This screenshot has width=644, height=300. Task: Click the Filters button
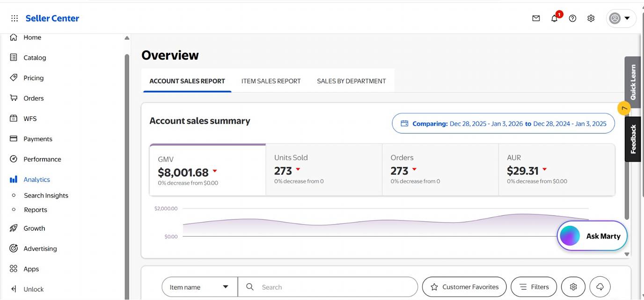click(x=534, y=287)
